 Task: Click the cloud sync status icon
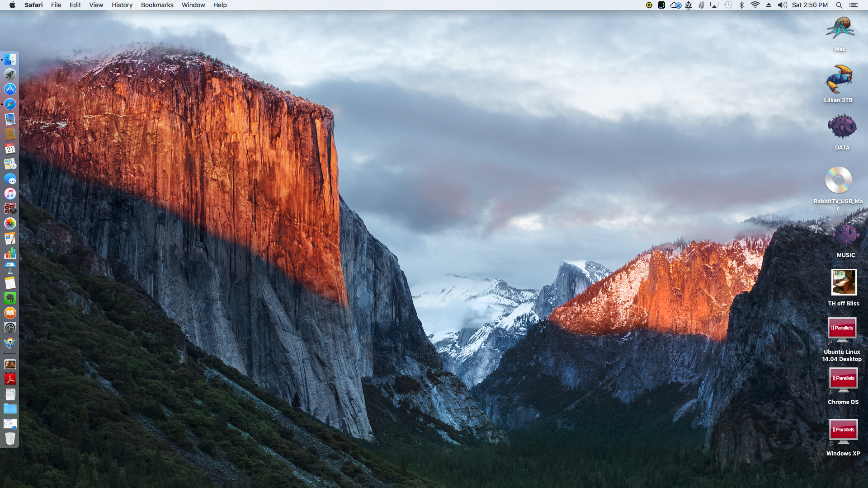click(675, 5)
